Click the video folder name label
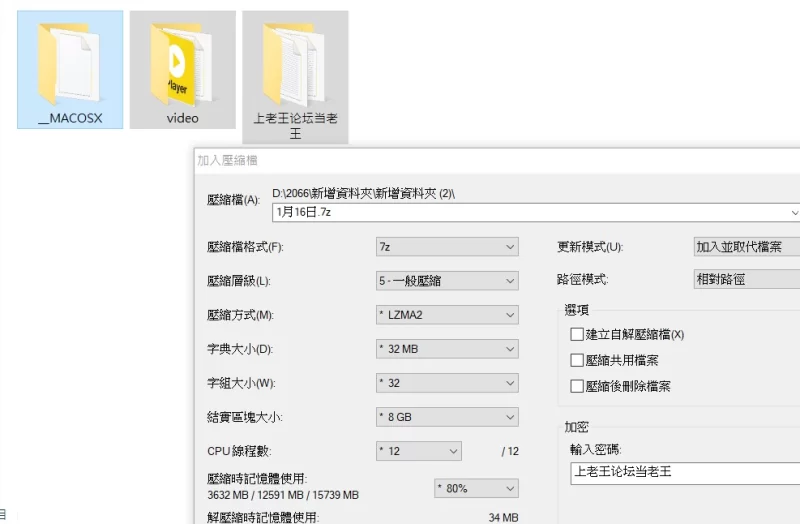The height and width of the screenshot is (524, 800). [x=182, y=118]
